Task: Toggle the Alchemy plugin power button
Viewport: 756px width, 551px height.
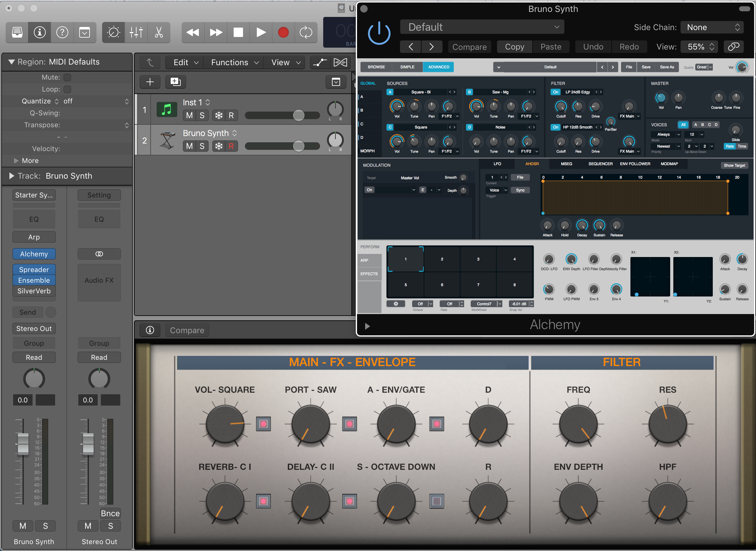Action: point(379,33)
